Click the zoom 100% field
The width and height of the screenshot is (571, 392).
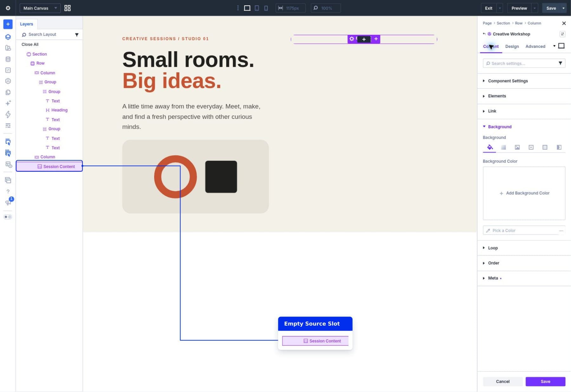click(326, 8)
